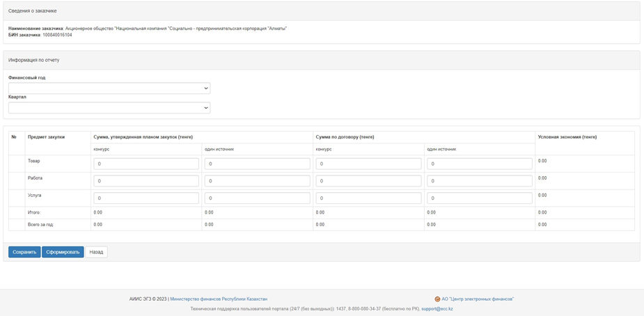Open Министерство финансов Республики Казахстан link

(x=219, y=299)
